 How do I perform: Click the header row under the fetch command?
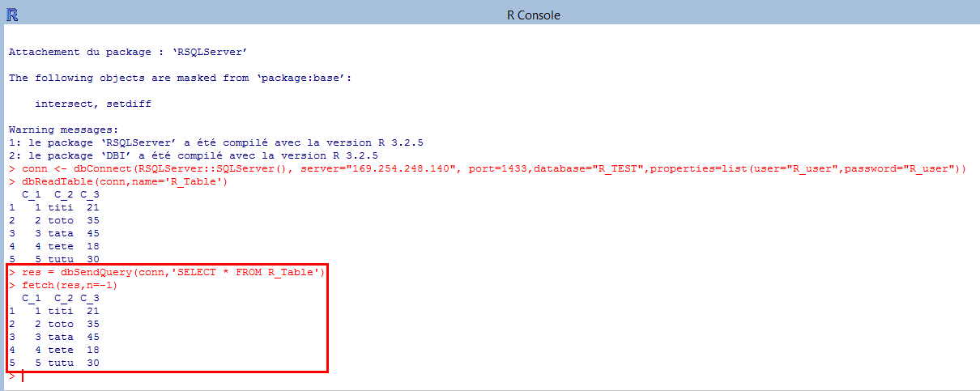click(60, 298)
